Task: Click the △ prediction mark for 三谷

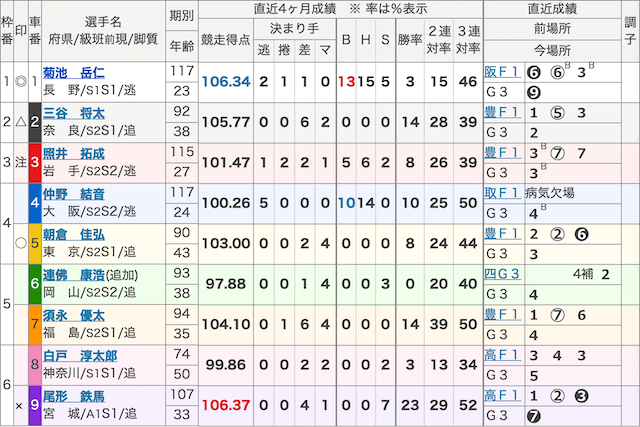Action: (21, 122)
